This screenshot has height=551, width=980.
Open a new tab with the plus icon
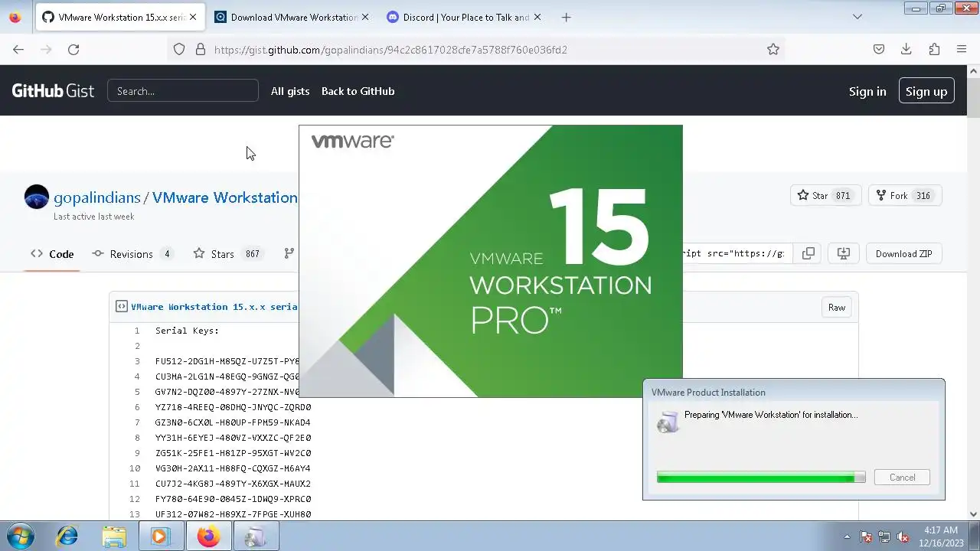566,17
